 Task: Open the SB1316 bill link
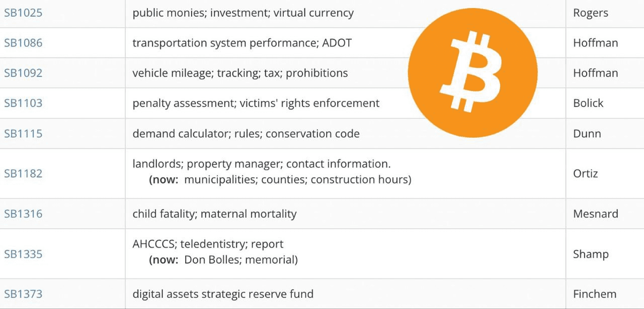(x=23, y=214)
